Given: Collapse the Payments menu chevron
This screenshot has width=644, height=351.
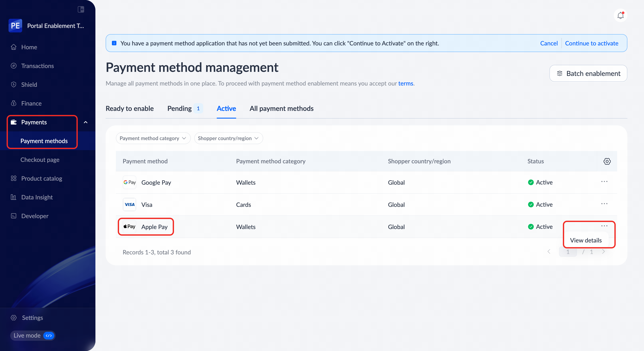Looking at the screenshot, I should coord(85,122).
